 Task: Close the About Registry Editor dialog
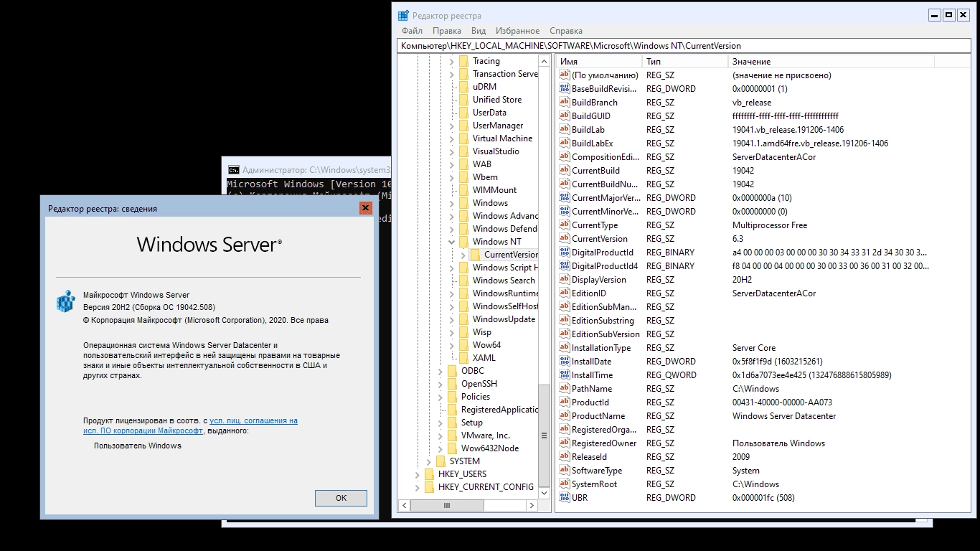(366, 208)
